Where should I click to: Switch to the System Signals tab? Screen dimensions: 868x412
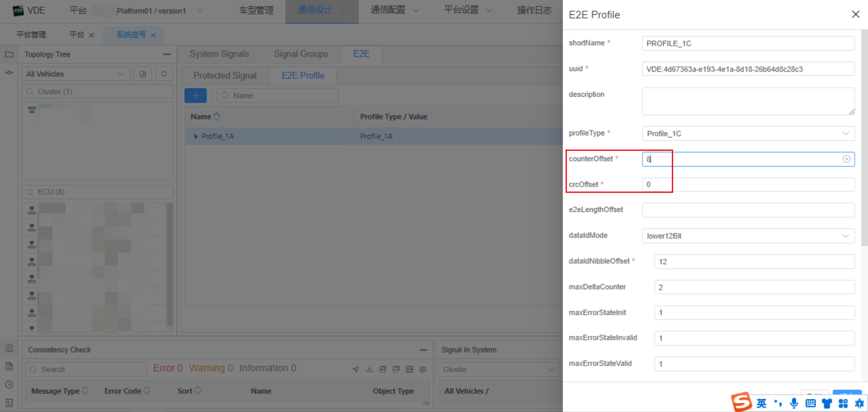pyautogui.click(x=219, y=54)
